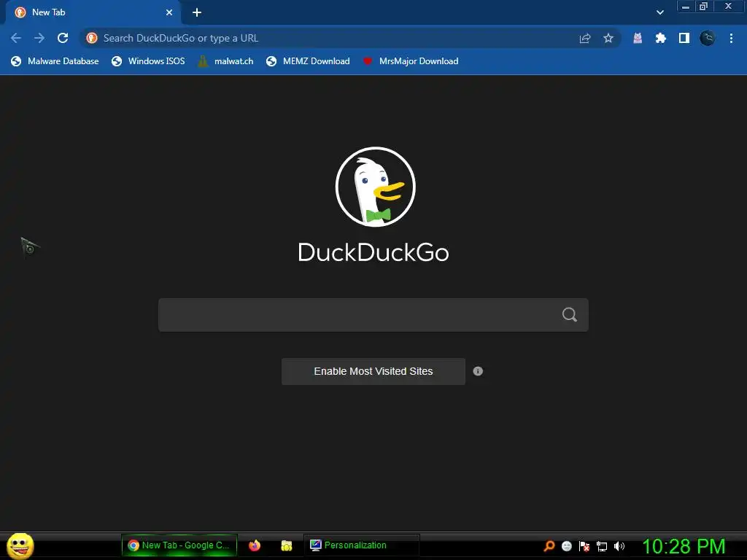This screenshot has width=747, height=560.
Task: Click the orange search tray icon
Action: point(549,545)
